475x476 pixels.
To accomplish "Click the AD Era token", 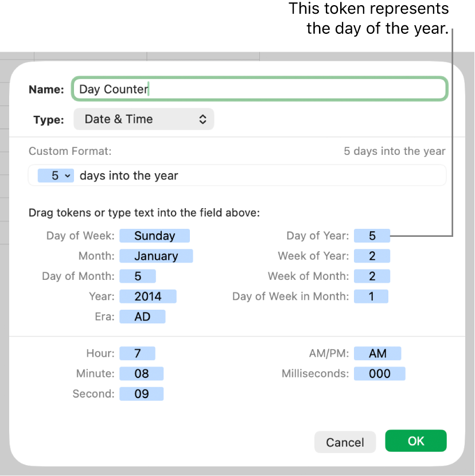I will pos(142,317).
